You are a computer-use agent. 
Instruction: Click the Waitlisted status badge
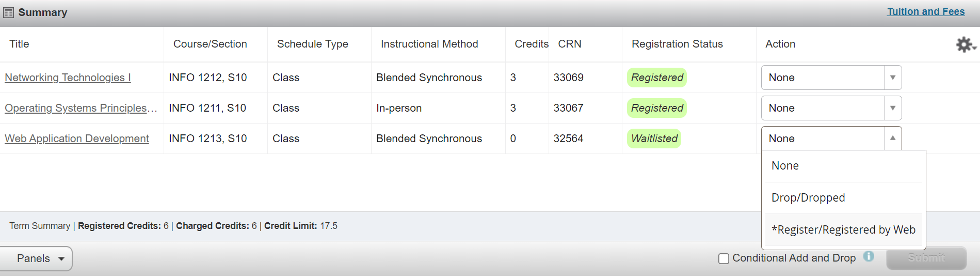pos(654,139)
